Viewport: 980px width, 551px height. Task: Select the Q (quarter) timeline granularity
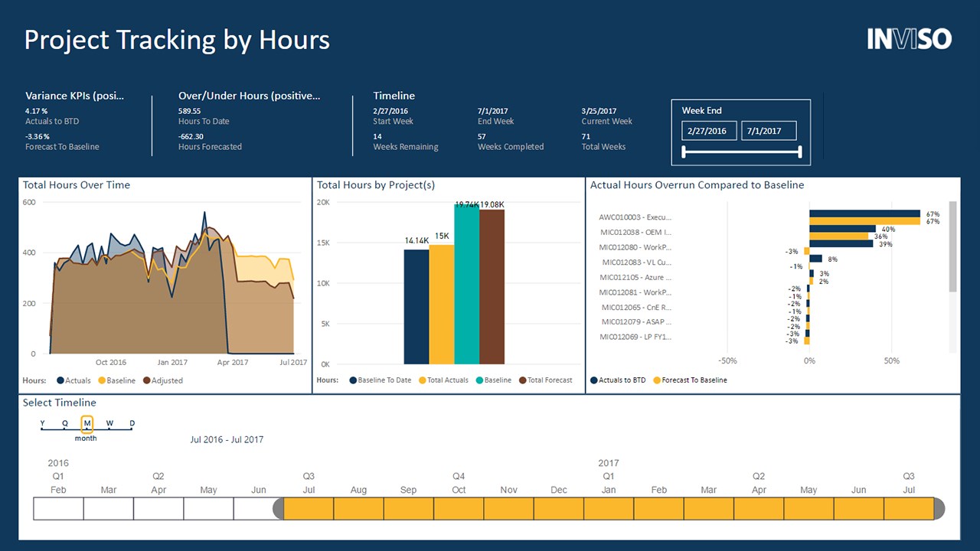pos(64,423)
